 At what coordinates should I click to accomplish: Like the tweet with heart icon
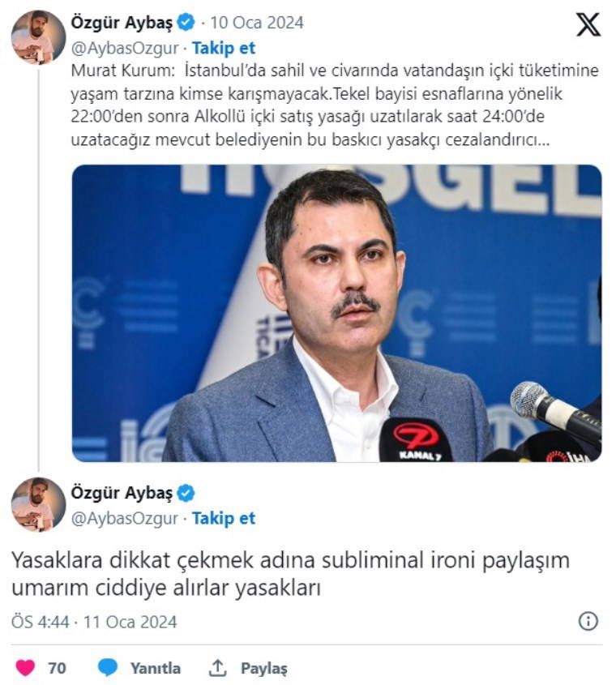pos(25,667)
